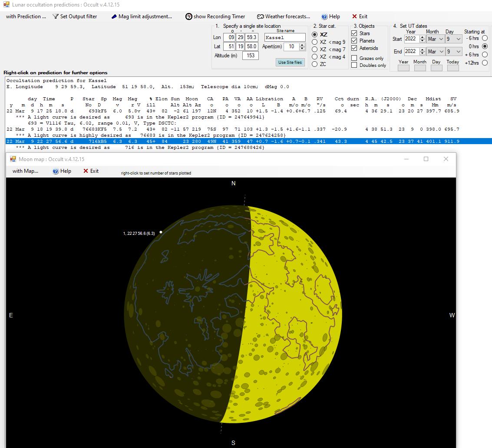Screen dimensions: 492x448
Task: Uncheck the Planets checkbox
Action: (354, 41)
